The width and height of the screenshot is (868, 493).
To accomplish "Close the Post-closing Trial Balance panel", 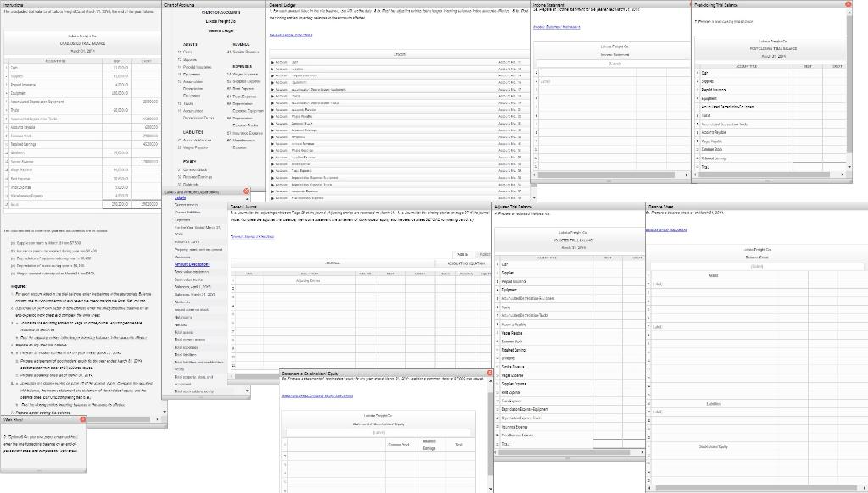I will (848, 4).
